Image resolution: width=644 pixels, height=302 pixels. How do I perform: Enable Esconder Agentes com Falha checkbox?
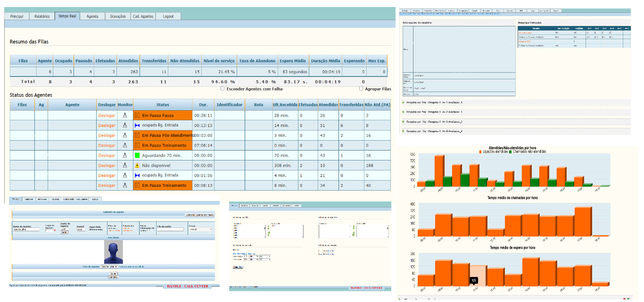click(x=223, y=88)
